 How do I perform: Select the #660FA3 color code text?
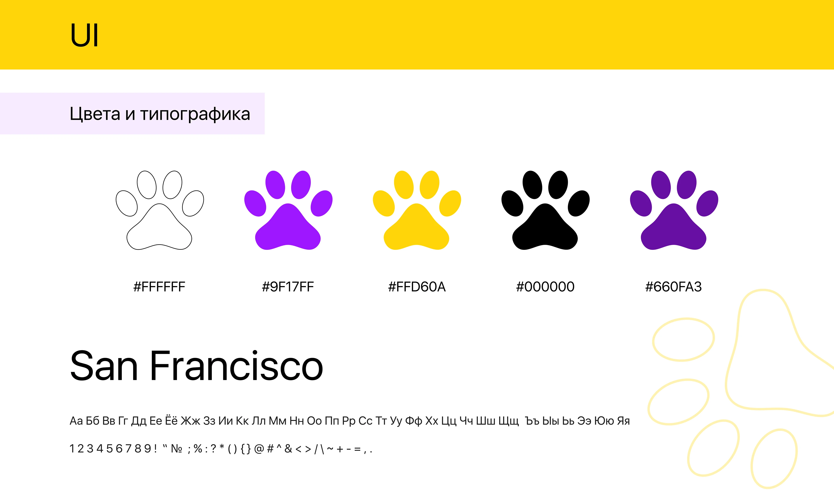click(x=673, y=287)
